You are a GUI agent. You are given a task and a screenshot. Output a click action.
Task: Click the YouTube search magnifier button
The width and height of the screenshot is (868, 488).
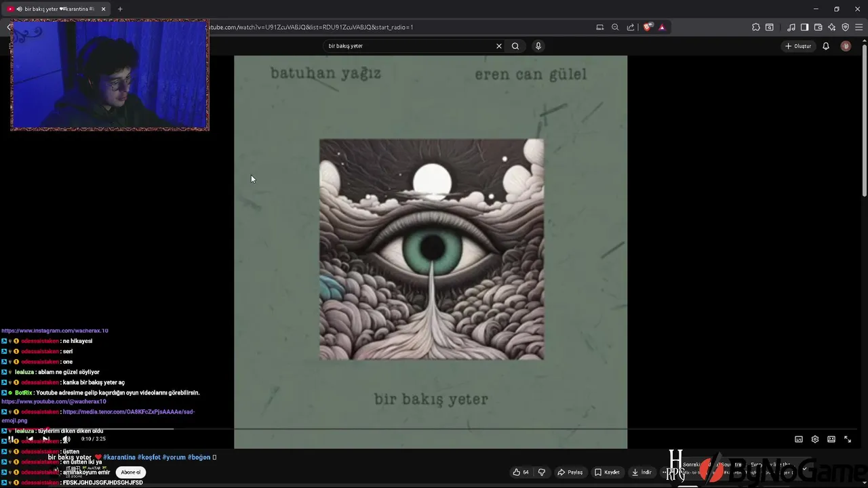click(x=515, y=46)
